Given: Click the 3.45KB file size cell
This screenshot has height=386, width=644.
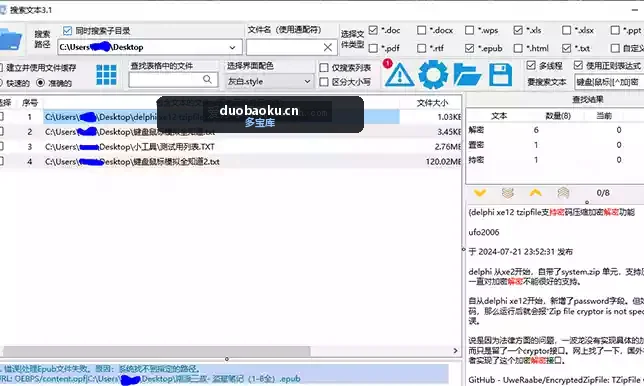Looking at the screenshot, I should tap(449, 132).
